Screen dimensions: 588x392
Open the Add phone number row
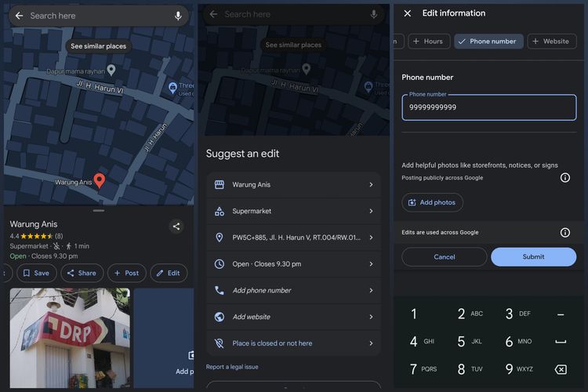pos(293,290)
